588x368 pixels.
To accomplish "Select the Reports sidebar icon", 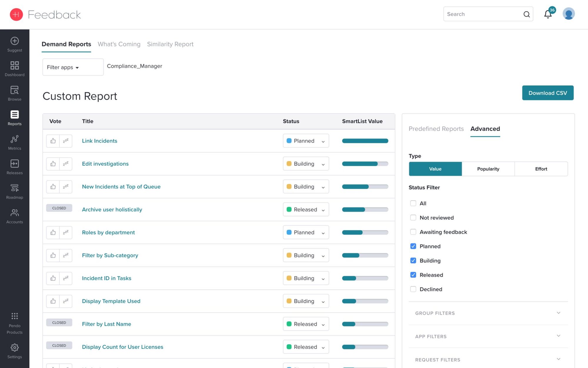I will pyautogui.click(x=15, y=118).
